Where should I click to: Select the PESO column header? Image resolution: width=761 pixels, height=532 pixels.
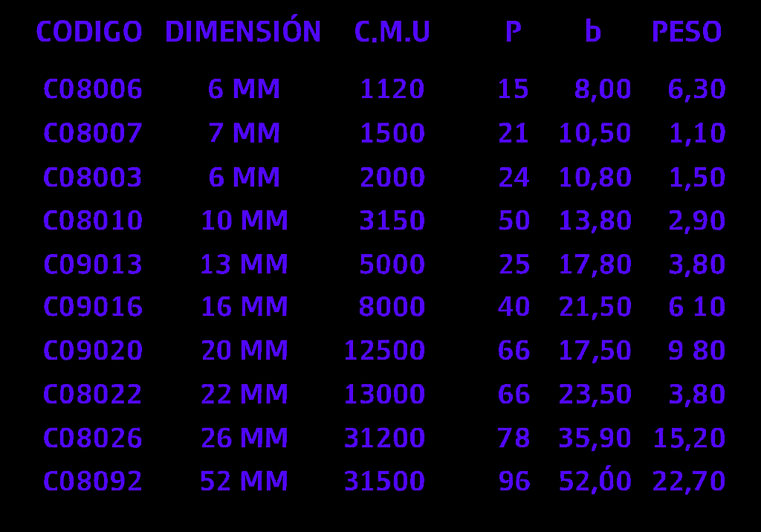(686, 31)
